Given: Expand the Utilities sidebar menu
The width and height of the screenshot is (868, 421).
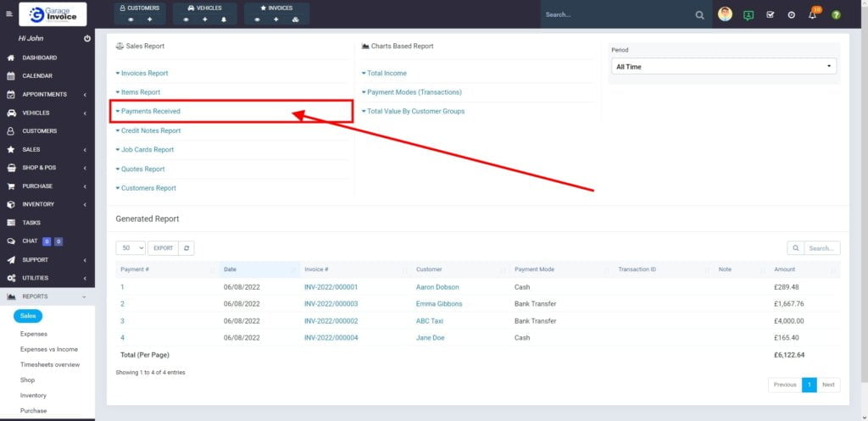Looking at the screenshot, I should tap(47, 279).
